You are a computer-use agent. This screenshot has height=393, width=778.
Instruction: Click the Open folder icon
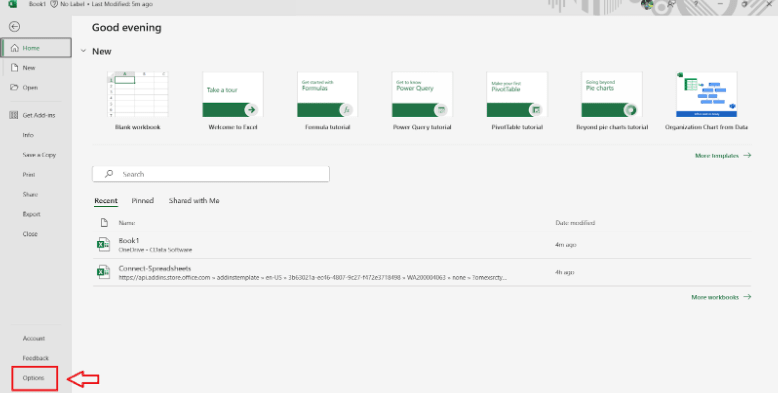[x=14, y=87]
